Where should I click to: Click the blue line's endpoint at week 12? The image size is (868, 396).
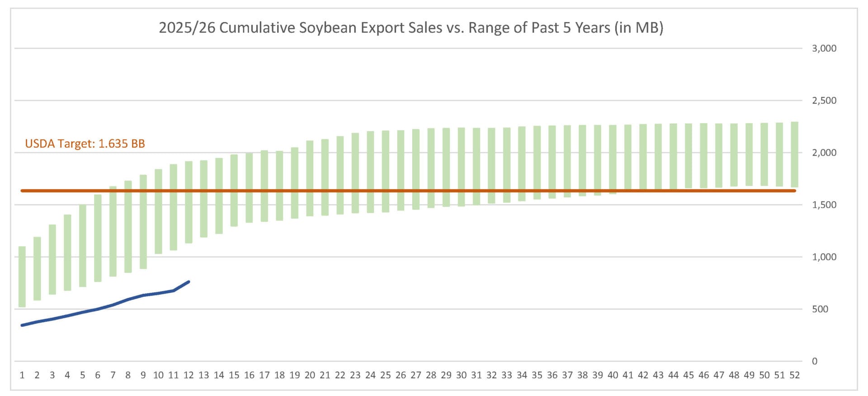pos(189,282)
